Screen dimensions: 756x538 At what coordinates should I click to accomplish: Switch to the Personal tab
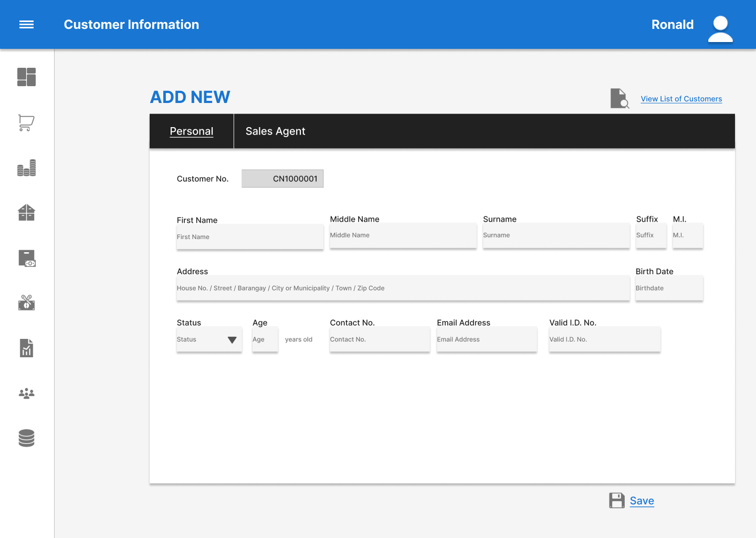192,131
